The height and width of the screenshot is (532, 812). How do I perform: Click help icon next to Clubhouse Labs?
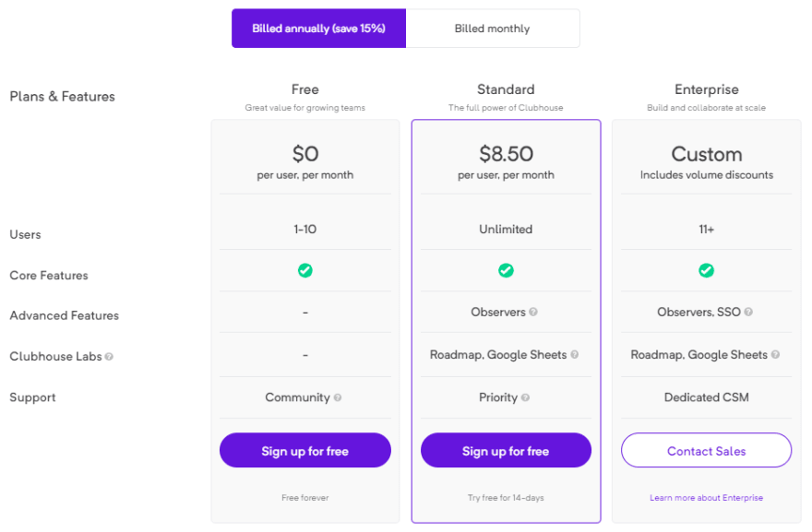coord(109,357)
